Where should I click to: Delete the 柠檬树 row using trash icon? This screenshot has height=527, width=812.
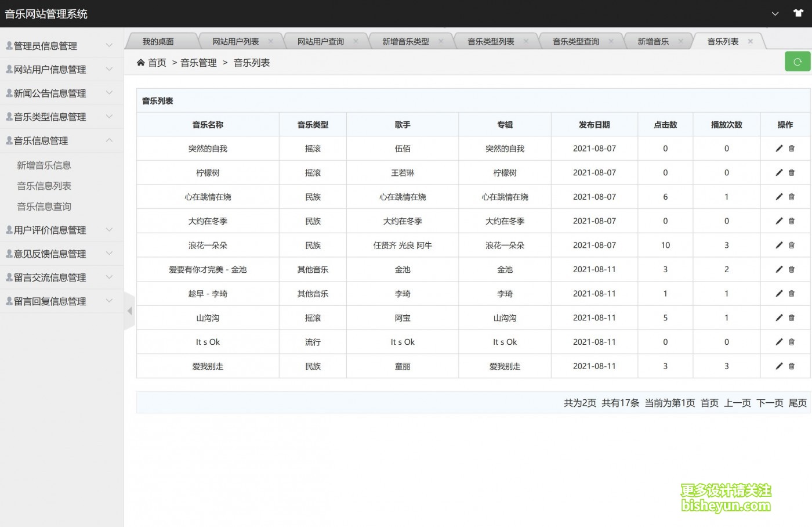[792, 173]
